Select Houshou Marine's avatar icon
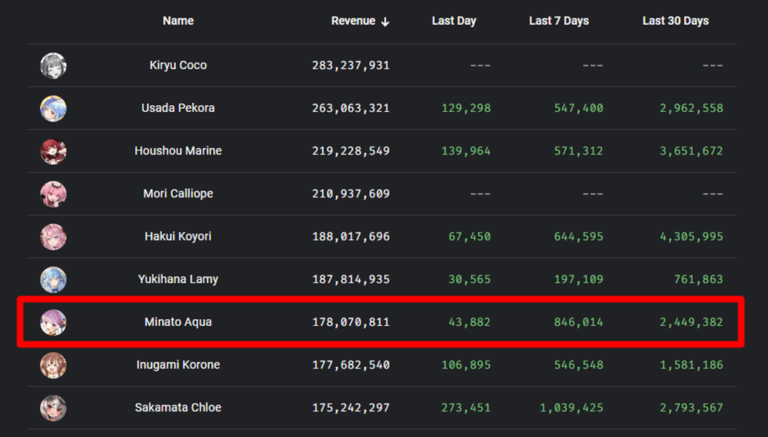 point(53,151)
